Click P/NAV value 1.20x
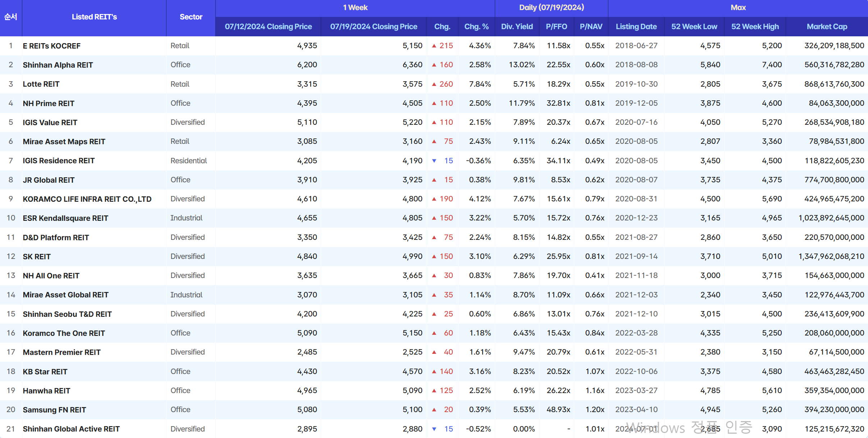 coord(595,410)
